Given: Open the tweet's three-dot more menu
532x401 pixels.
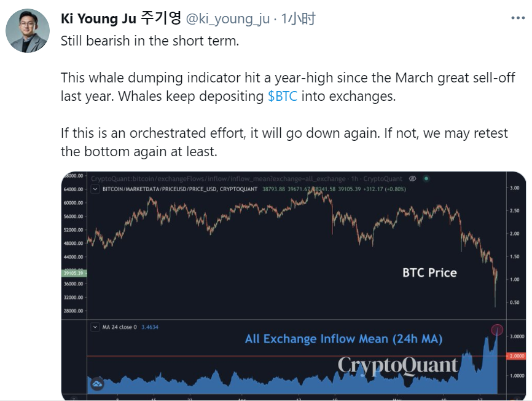Looking at the screenshot, I should [518, 18].
